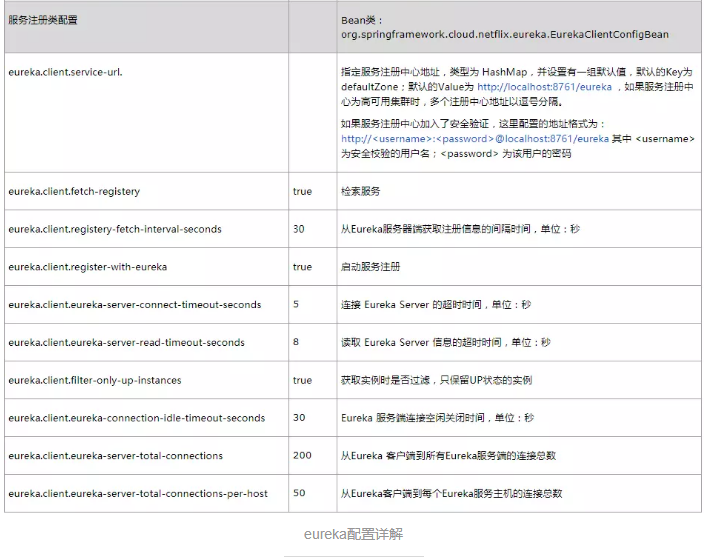Click eureka.client.eureka-server-read-timeout-seconds property name

(x=126, y=342)
